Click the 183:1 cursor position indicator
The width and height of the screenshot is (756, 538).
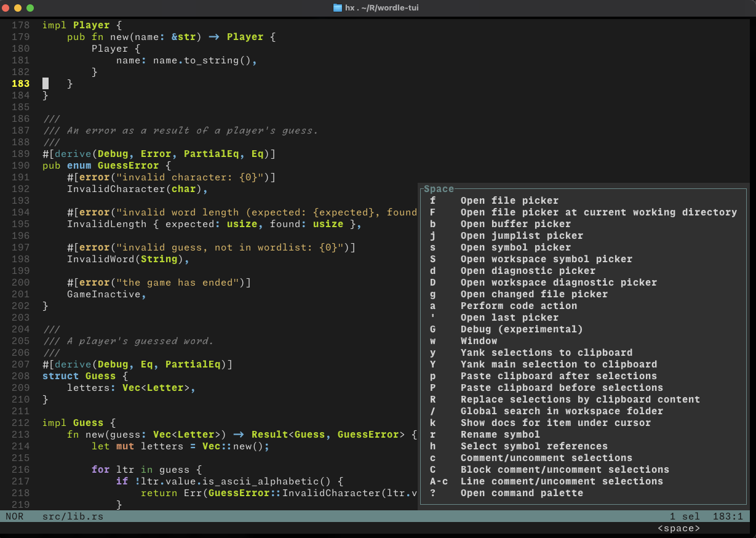pyautogui.click(x=728, y=516)
